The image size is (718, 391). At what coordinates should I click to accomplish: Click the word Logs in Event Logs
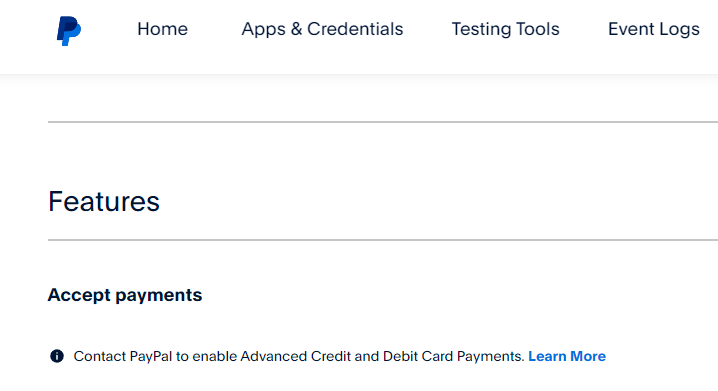tap(680, 30)
